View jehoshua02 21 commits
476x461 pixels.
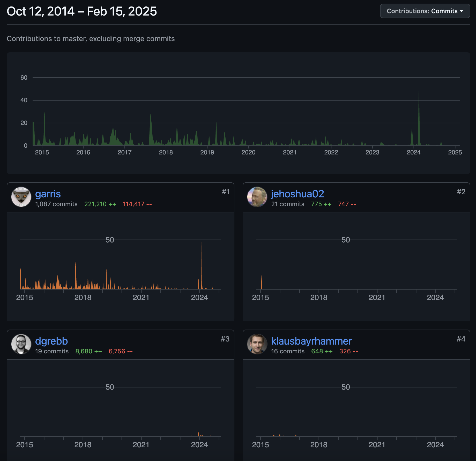288,204
